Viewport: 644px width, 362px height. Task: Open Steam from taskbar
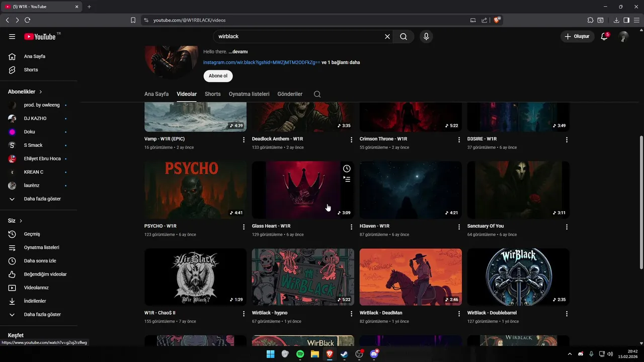coord(344,354)
